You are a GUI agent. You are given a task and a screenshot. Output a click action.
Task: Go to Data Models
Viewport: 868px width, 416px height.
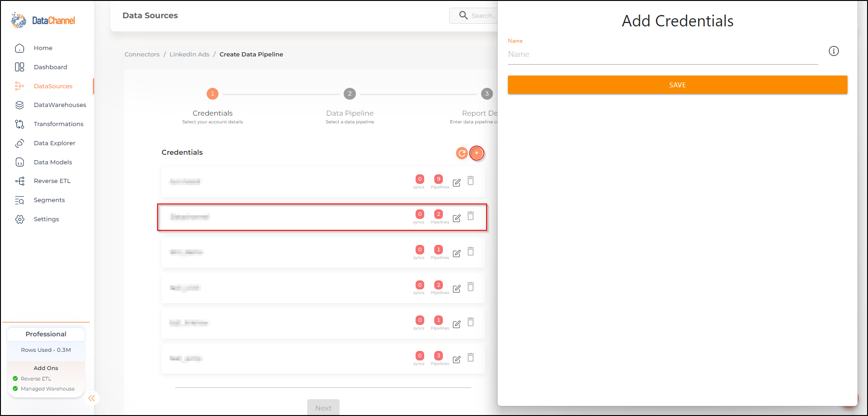(x=53, y=162)
